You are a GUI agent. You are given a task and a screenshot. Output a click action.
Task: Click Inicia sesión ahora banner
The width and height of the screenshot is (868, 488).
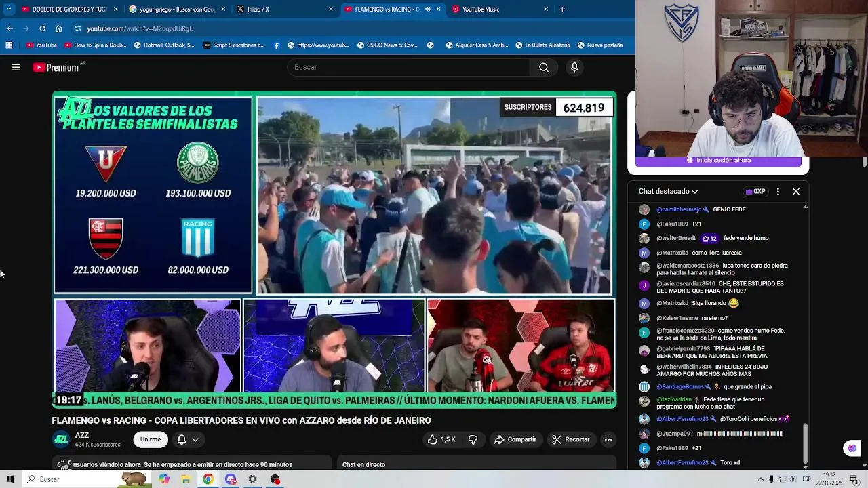click(719, 161)
